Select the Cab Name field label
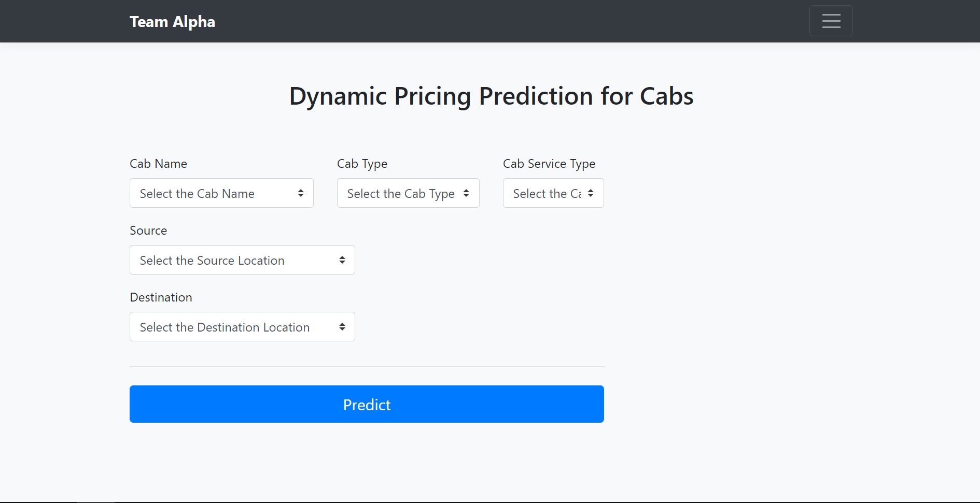Screen dimensions: 980x503 coord(158,163)
